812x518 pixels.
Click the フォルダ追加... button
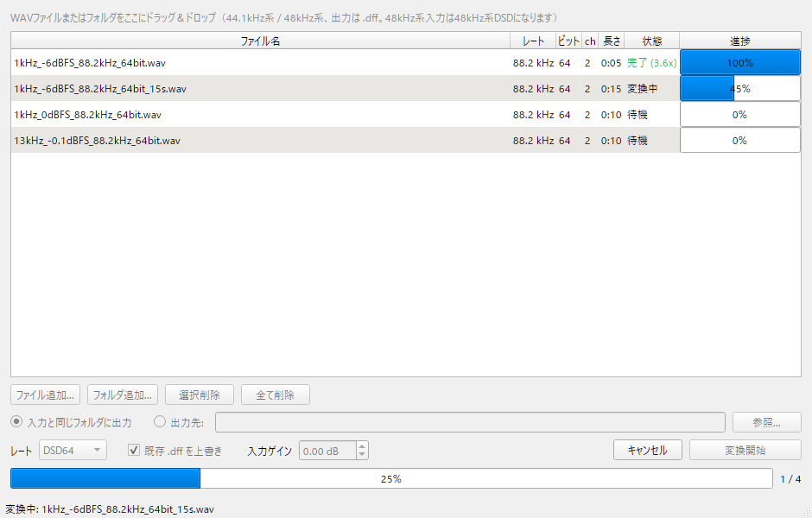point(122,395)
